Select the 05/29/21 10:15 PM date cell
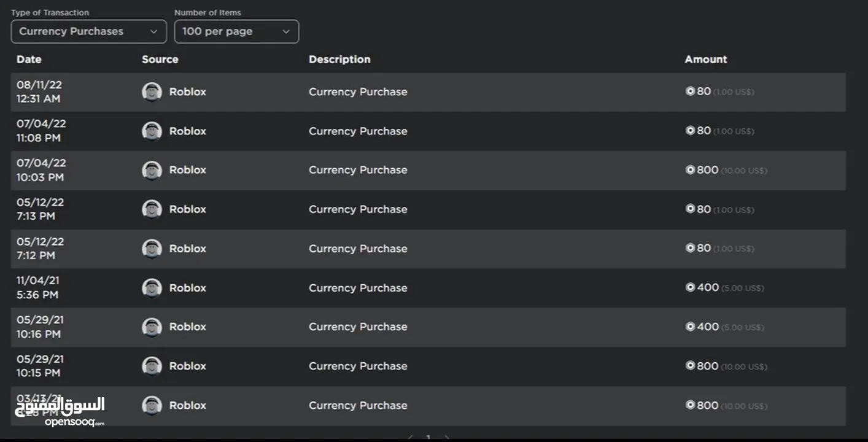 (40, 366)
